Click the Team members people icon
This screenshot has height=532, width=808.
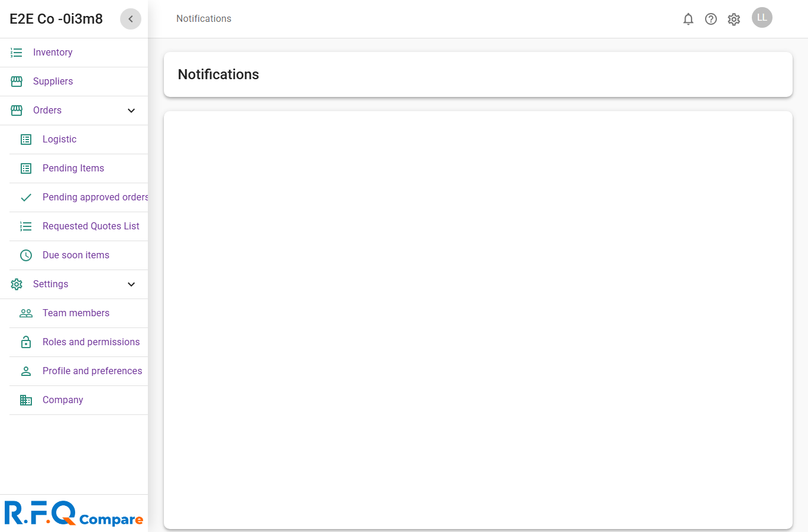coord(26,313)
